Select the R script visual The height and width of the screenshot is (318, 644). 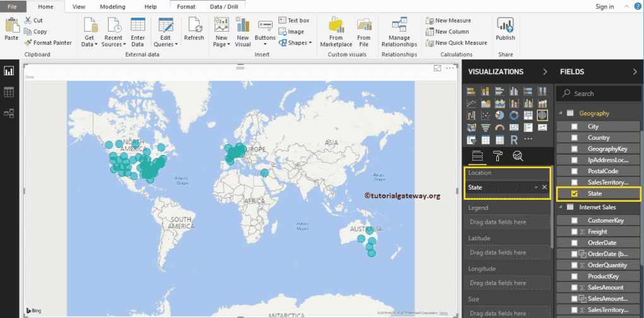514,139
